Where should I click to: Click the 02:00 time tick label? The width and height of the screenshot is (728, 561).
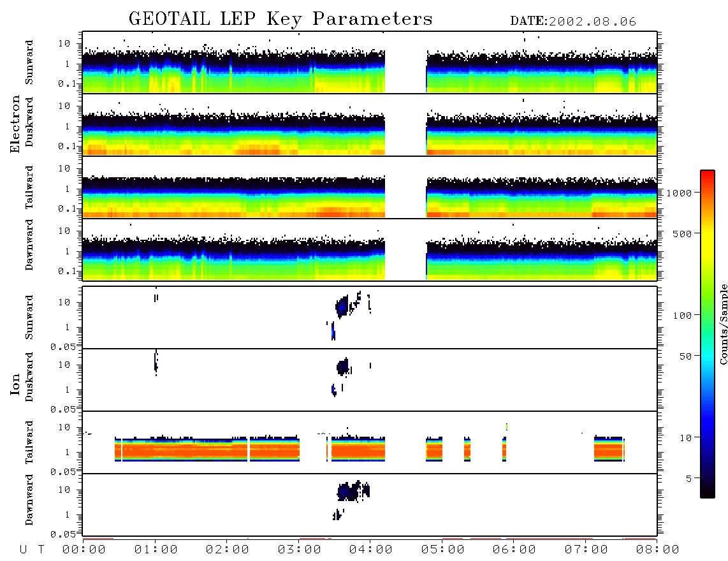click(228, 550)
